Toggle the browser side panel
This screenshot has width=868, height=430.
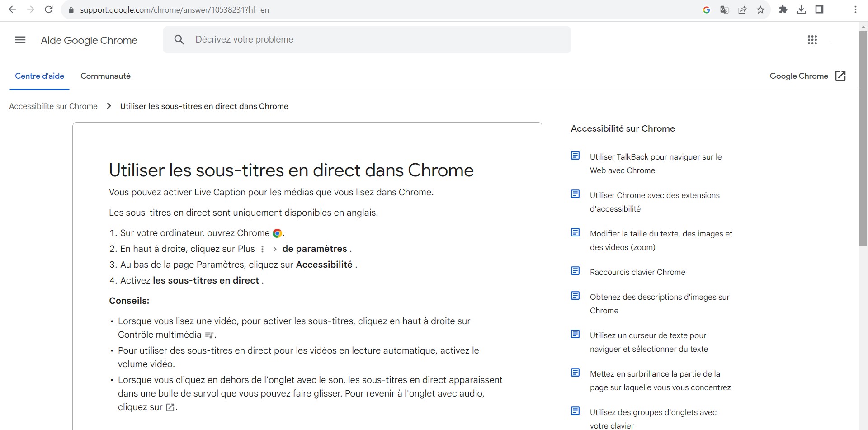pos(819,9)
